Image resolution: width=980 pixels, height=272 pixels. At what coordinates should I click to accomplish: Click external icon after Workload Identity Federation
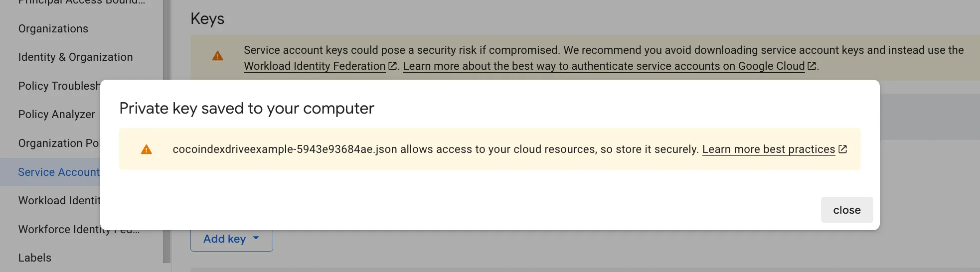click(392, 66)
